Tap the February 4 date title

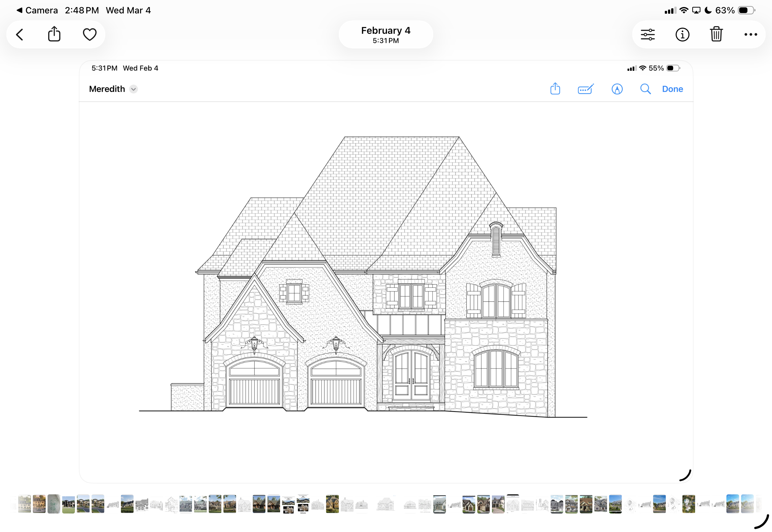386,34
